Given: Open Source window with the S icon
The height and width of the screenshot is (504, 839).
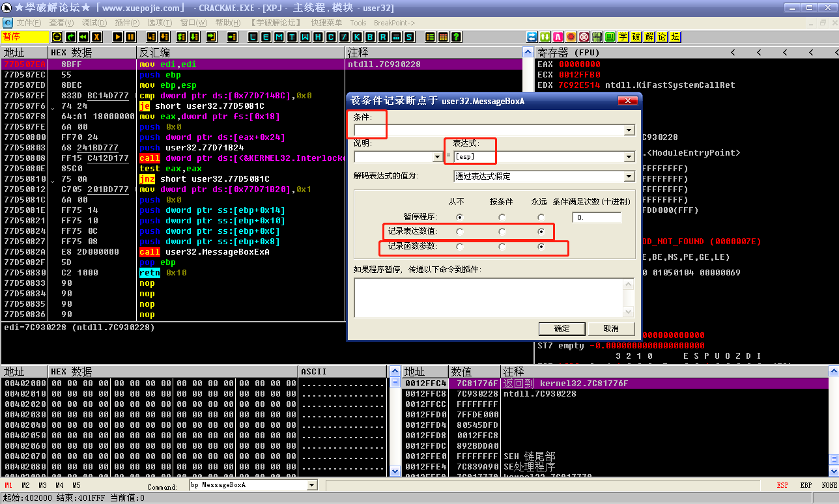Looking at the screenshot, I should pos(409,37).
